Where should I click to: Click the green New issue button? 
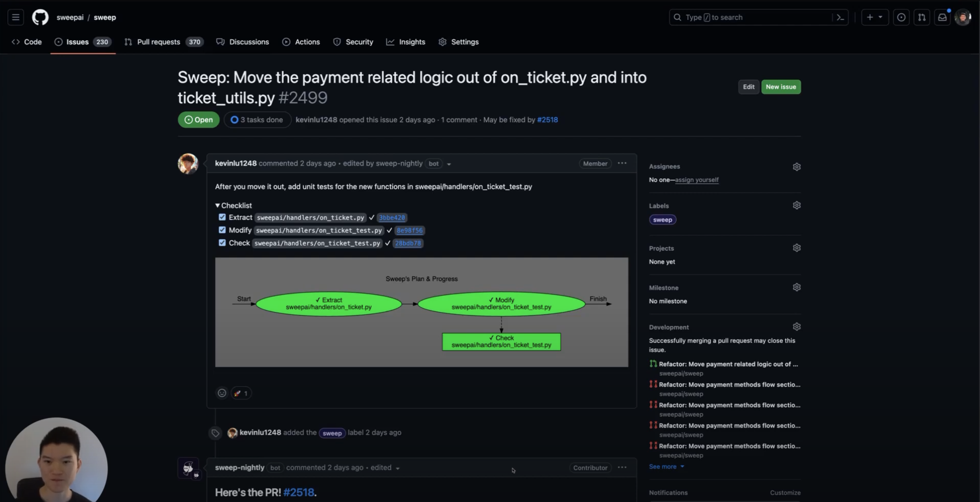[x=781, y=87]
